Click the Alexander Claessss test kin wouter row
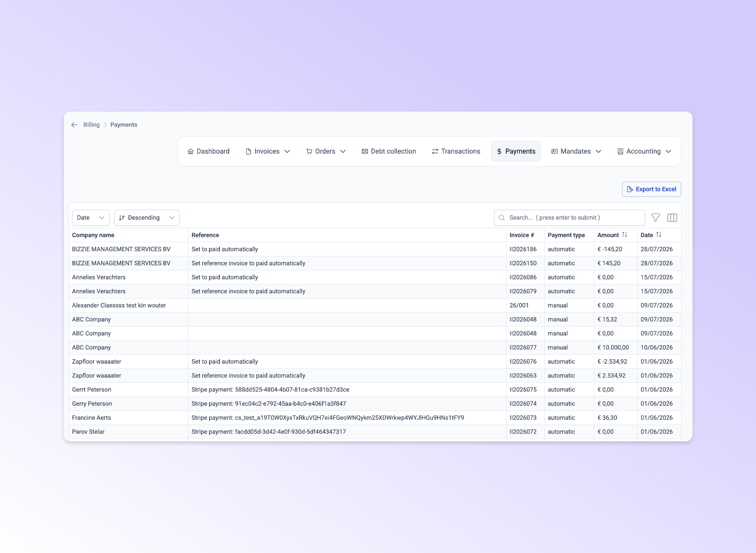 [x=375, y=305]
